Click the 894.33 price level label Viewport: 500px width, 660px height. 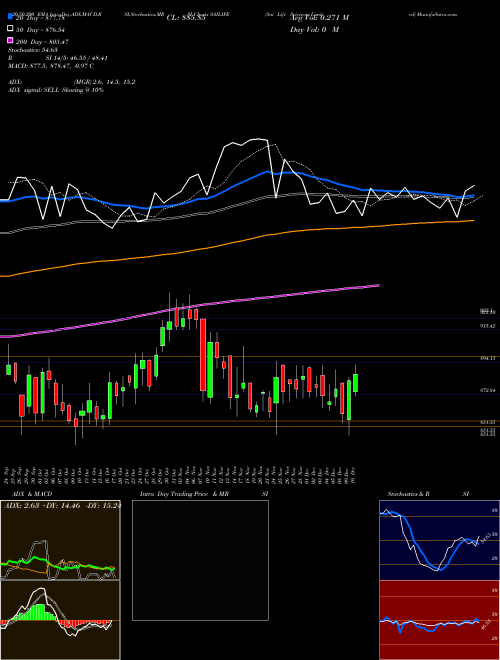pyautogui.click(x=487, y=358)
